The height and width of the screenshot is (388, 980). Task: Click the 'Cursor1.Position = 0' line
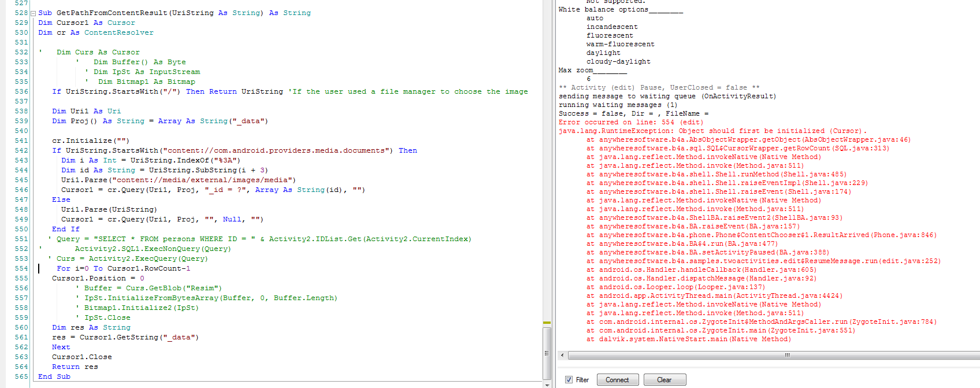point(98,278)
